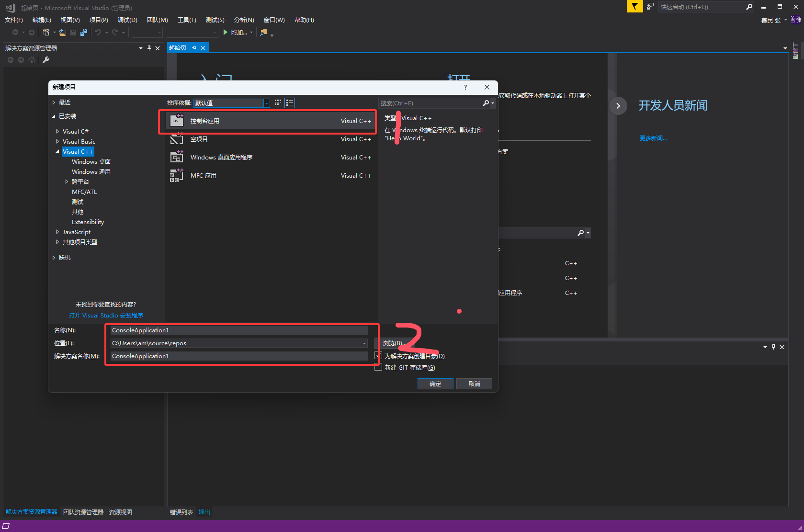Expand the 跨平台 node
This screenshot has height=532, width=804.
click(x=67, y=181)
